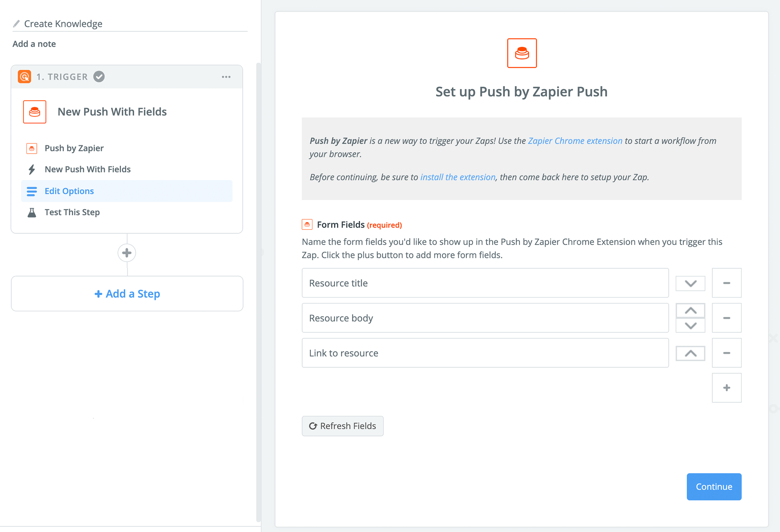Click the Push by Zapier icon beside New Push With Fields heading
Screen dimensions: 780x532
tap(35, 112)
